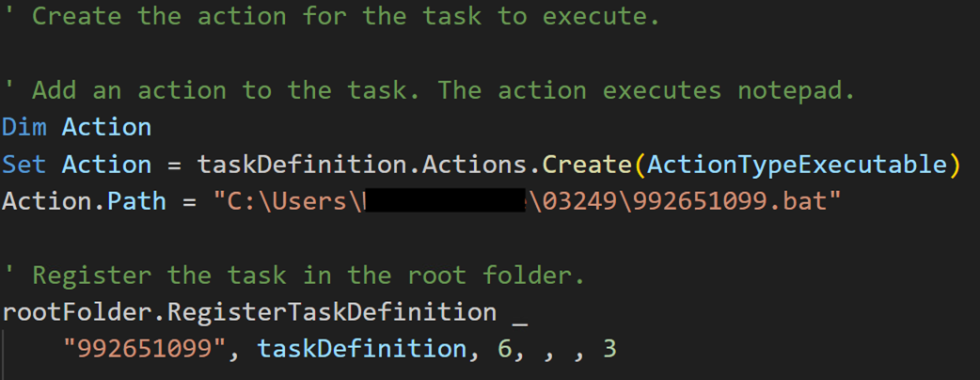Click 'ActionTypeExecutable' argument text
The height and width of the screenshot is (380, 980).
tap(797, 165)
